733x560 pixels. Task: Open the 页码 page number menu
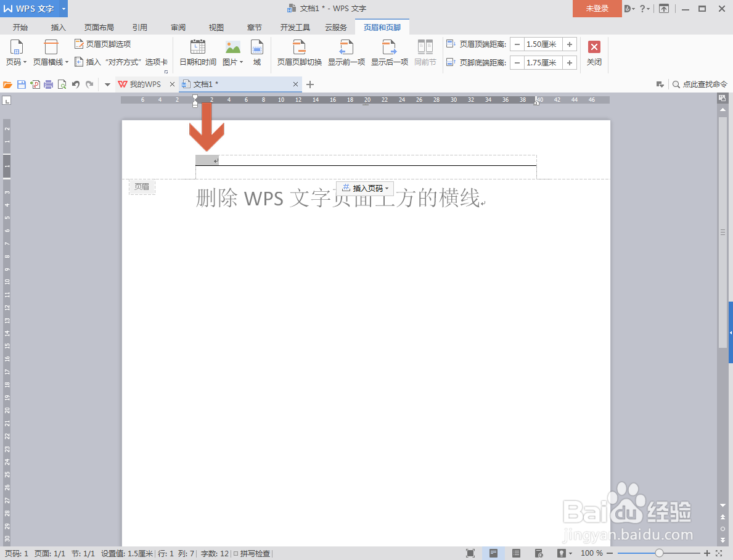tap(16, 52)
